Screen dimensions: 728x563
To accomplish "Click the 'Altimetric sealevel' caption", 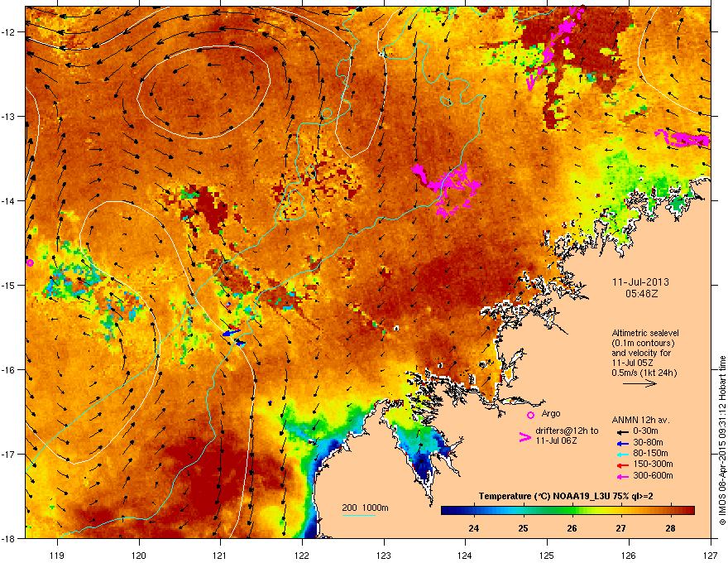I will 645,333.
